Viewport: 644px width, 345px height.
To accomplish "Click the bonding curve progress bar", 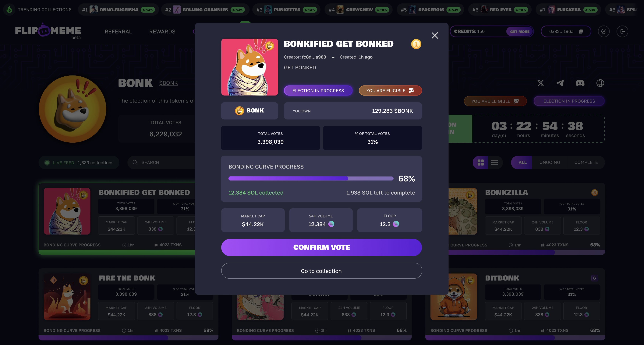I will (311, 178).
